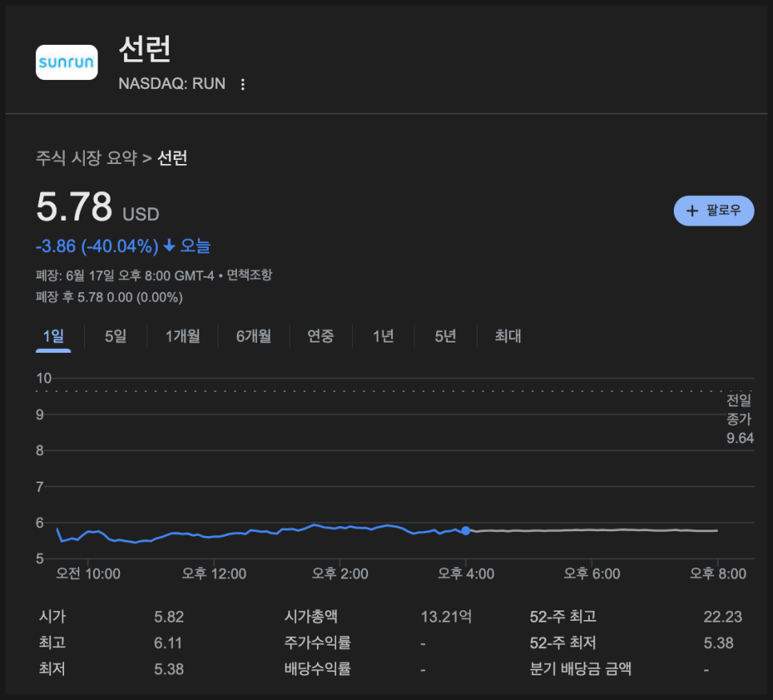This screenshot has height=700, width=773.
Task: Click the 팔로우 follow button
Action: pos(713,211)
